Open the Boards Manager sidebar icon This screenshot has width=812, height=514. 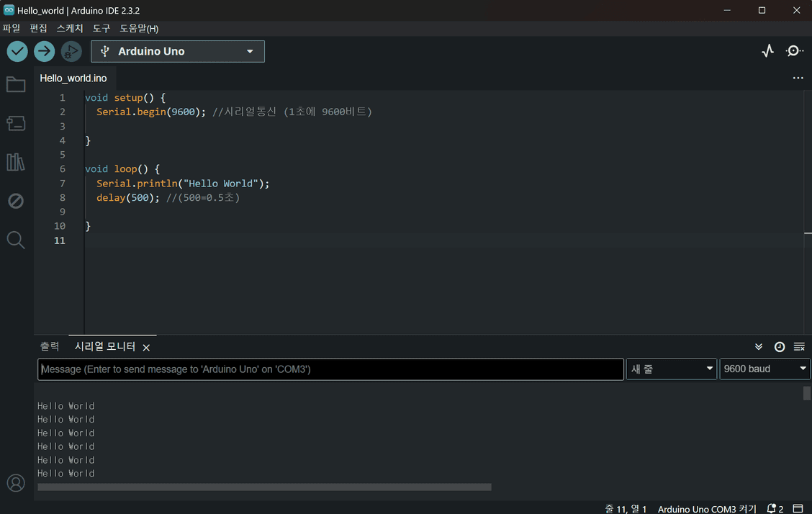[16, 123]
